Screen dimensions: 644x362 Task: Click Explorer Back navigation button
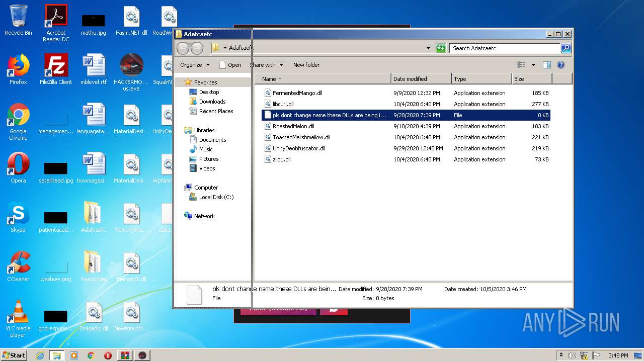(x=183, y=48)
